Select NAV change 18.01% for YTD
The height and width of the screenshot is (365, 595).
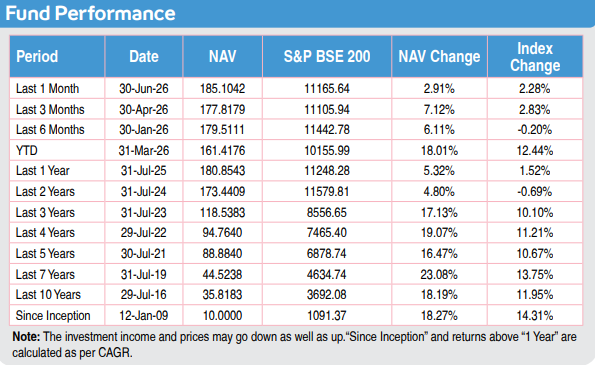(x=439, y=150)
